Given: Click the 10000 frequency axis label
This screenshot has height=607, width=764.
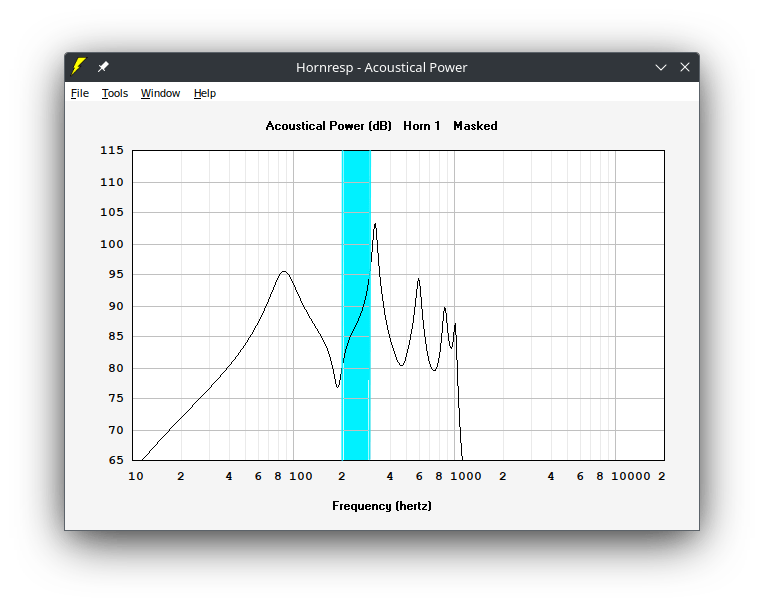Looking at the screenshot, I should (x=630, y=476).
